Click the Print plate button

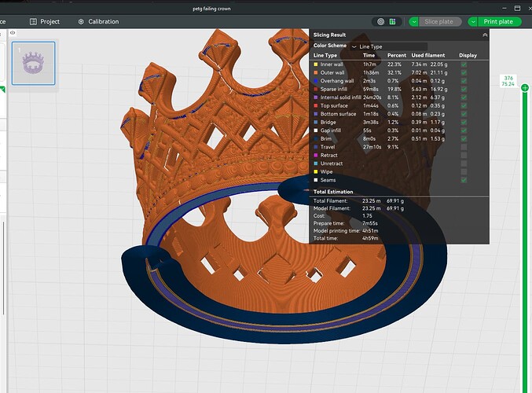pyautogui.click(x=500, y=22)
